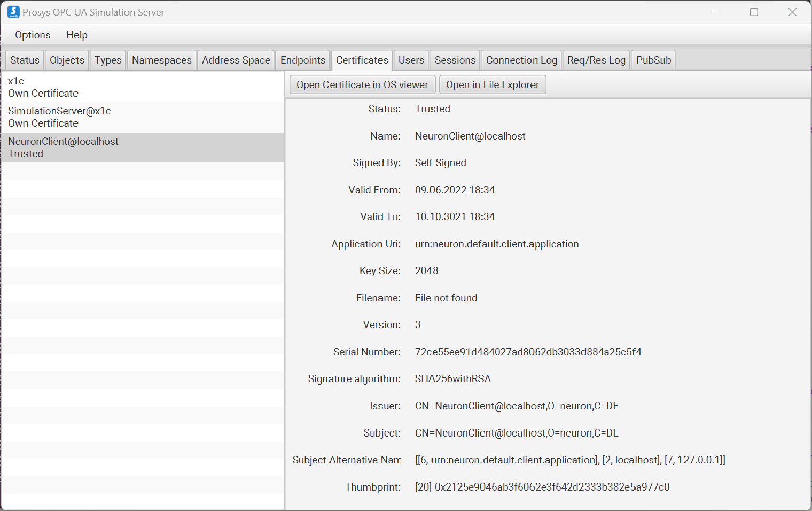Switch to the Sessions tab
The width and height of the screenshot is (812, 511).
(x=455, y=60)
